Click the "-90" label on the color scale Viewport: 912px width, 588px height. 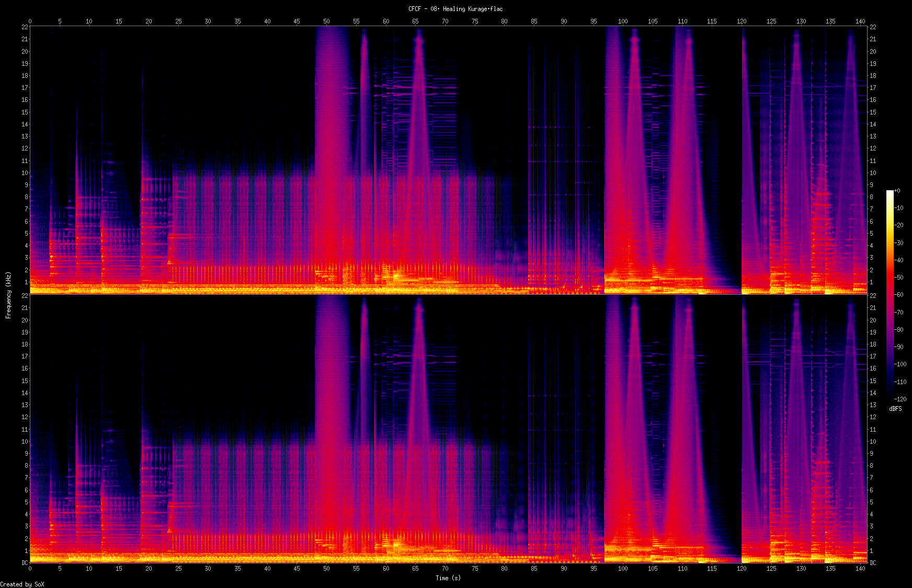(899, 347)
